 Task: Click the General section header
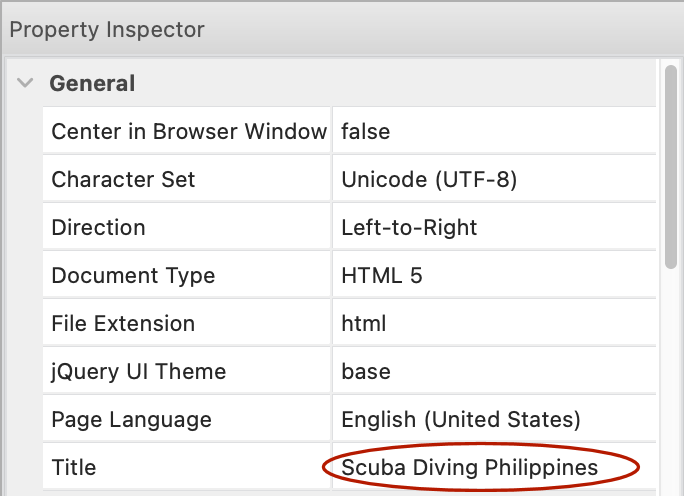pyautogui.click(x=92, y=84)
